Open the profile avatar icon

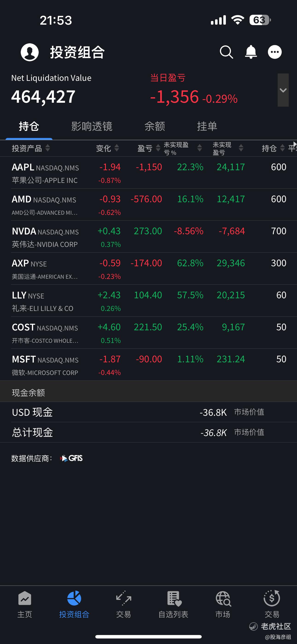pyautogui.click(x=30, y=52)
